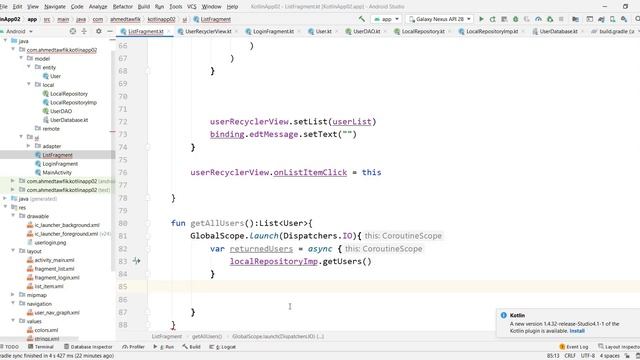Screen dimensions: 640x360
Task: Open the Profiler tool window
Action: 133,347
